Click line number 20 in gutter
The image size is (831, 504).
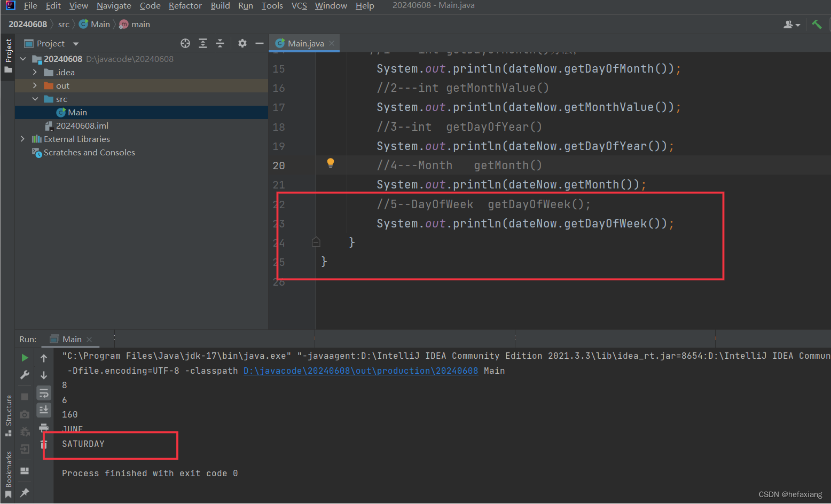pos(279,166)
